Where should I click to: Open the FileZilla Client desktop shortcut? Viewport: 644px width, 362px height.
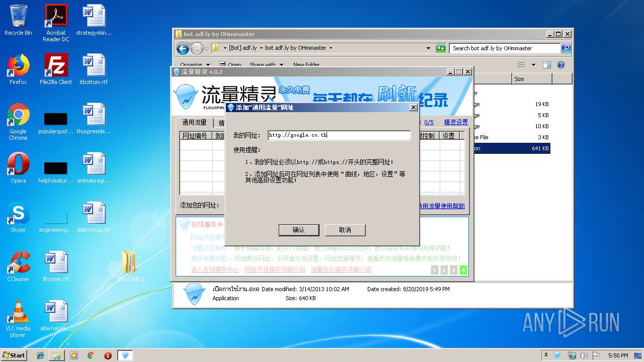coord(56,69)
